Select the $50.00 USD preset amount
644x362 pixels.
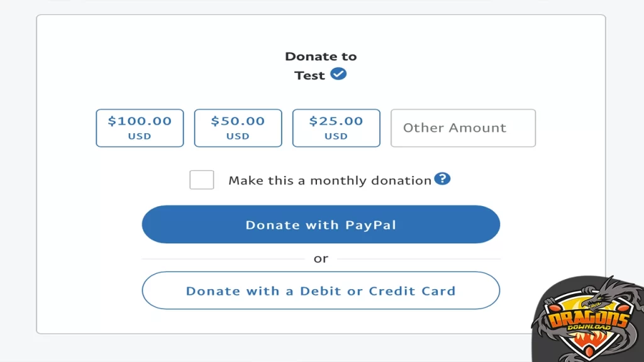tap(238, 128)
